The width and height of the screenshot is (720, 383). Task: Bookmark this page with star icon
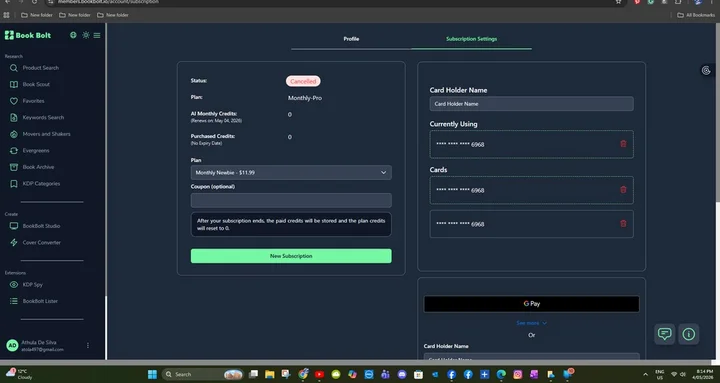619,2
